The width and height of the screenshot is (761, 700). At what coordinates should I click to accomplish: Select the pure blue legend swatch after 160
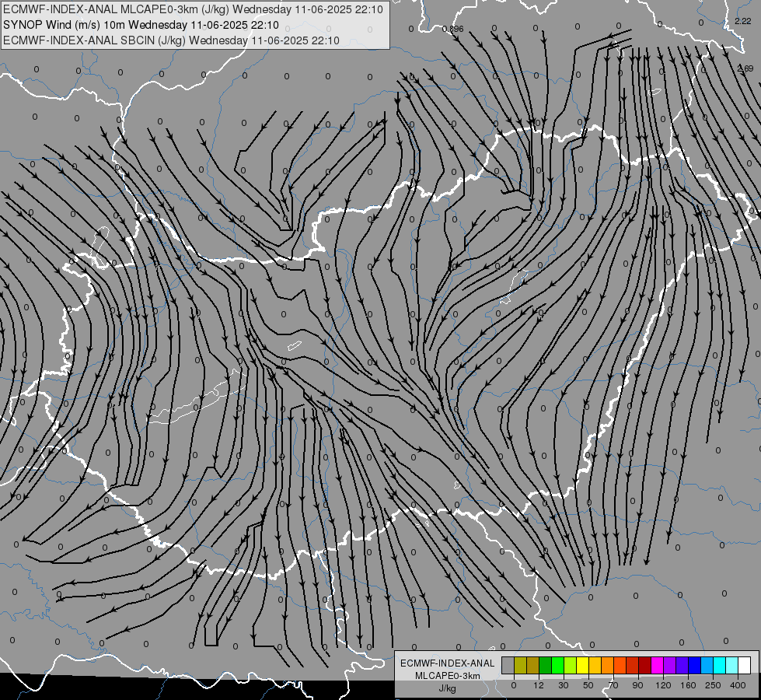(x=695, y=665)
